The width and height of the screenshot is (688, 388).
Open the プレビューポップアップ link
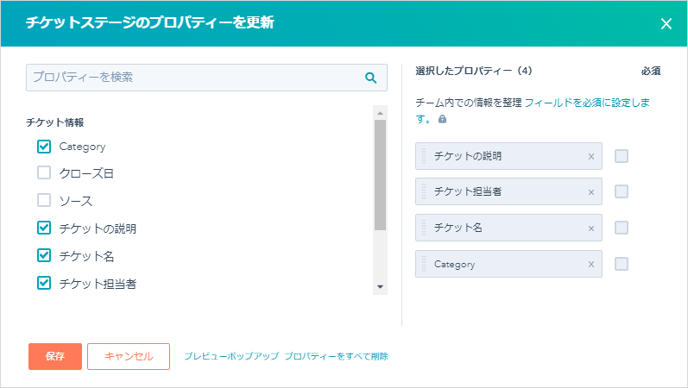231,356
